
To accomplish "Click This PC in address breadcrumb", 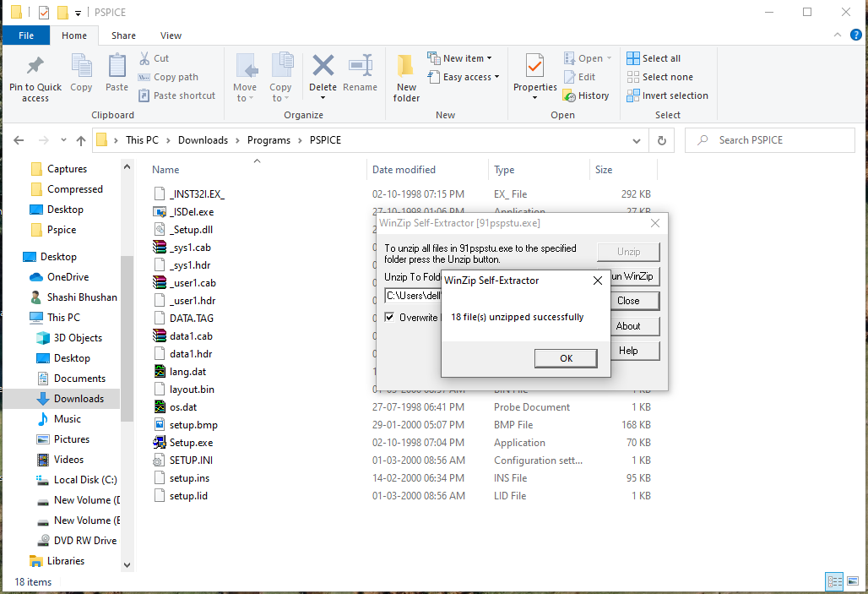I will point(142,140).
